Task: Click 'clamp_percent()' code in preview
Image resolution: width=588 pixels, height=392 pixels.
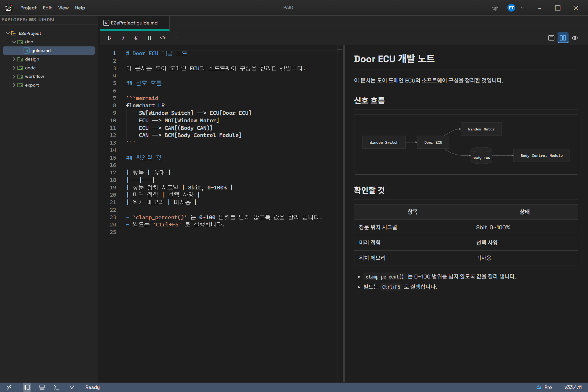Action: click(x=384, y=277)
